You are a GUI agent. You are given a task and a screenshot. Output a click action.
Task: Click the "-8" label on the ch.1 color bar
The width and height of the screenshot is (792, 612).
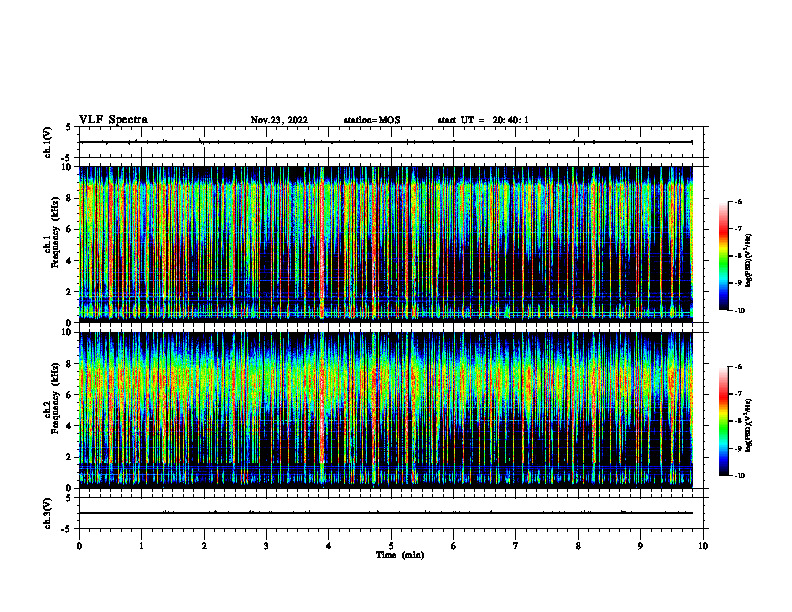pos(738,256)
